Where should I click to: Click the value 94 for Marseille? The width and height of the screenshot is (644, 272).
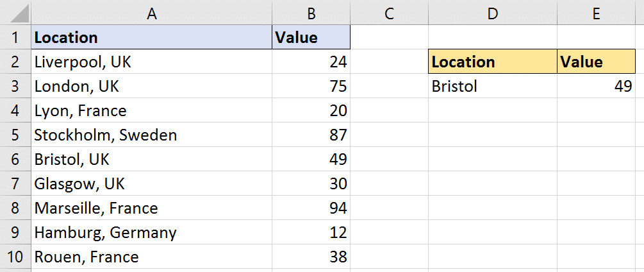pyautogui.click(x=311, y=208)
